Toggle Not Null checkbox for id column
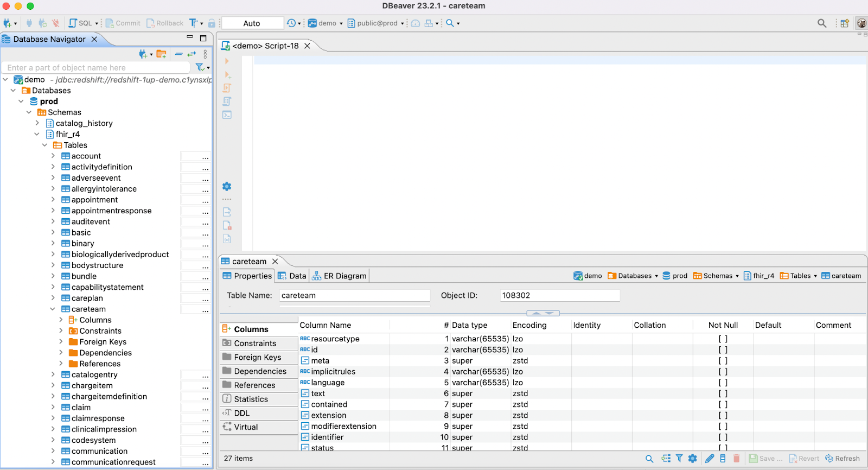The height and width of the screenshot is (470, 868). tap(723, 350)
